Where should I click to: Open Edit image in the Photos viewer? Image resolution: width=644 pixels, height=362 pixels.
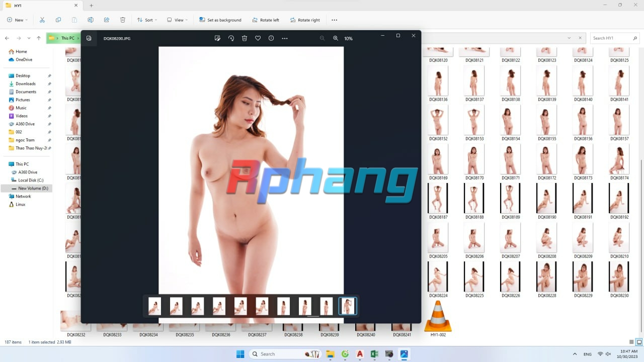click(217, 38)
